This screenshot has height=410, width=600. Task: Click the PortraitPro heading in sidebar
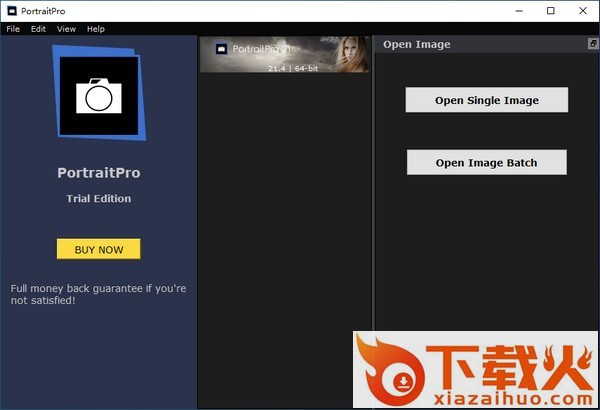click(x=99, y=173)
